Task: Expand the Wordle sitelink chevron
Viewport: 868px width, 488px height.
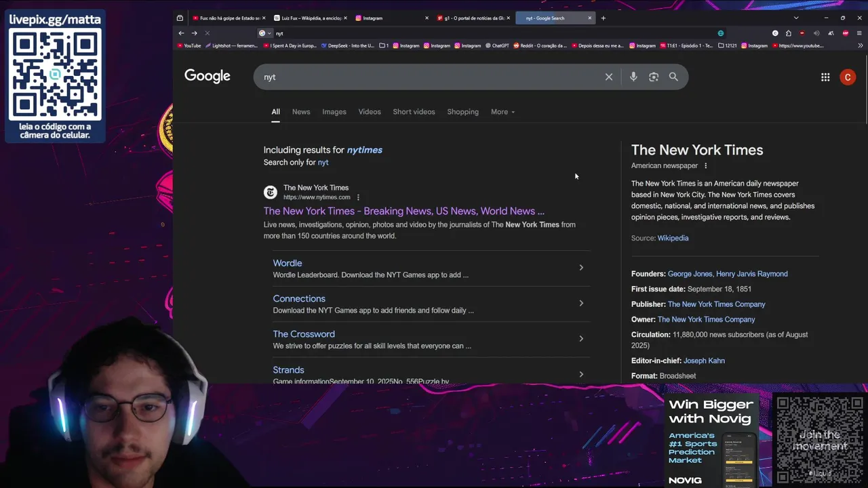Action: click(x=581, y=268)
